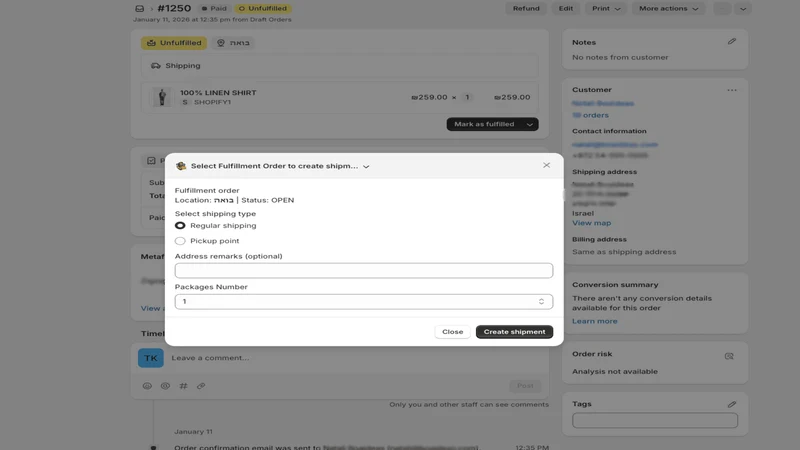The image size is (800, 450).
Task: Click the orders inbox breadcrumb icon
Action: [139, 9]
